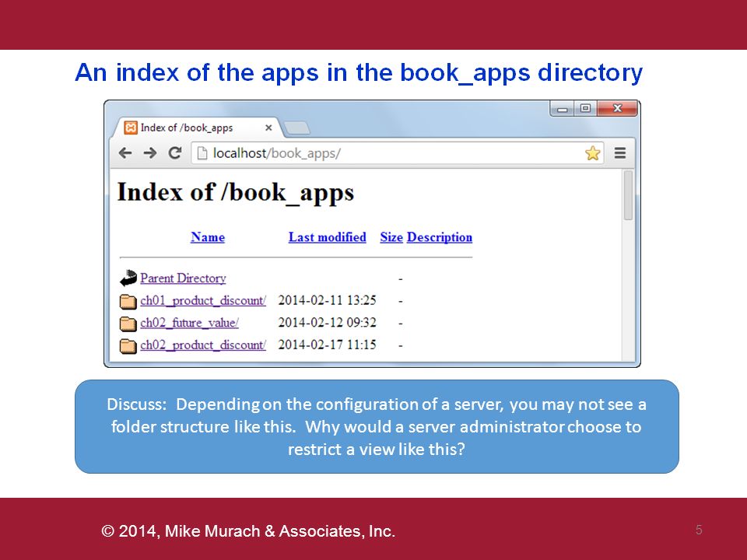Click the folder icon beside ch01_product_discount/
The image size is (747, 560).
click(128, 301)
